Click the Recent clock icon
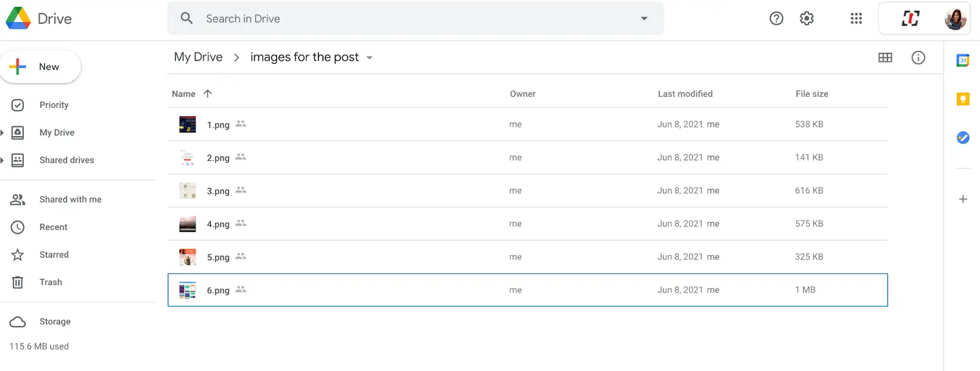 (18, 227)
